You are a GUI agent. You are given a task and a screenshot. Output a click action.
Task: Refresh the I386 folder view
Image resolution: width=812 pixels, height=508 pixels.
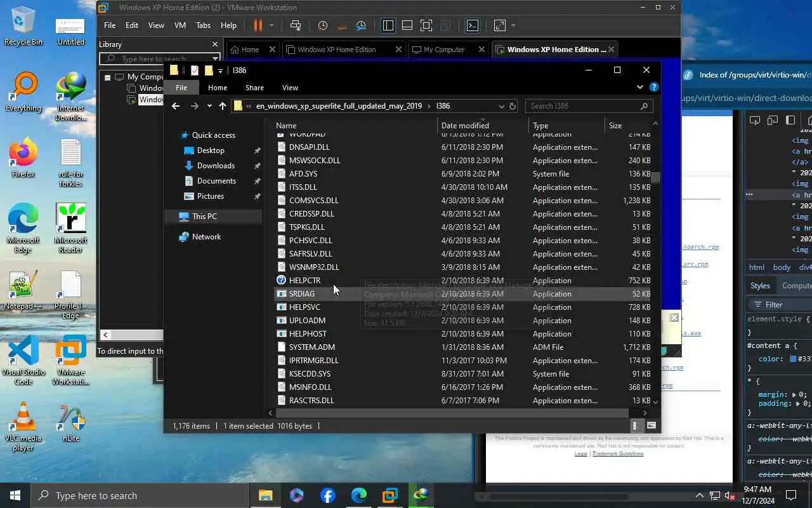tap(513, 106)
